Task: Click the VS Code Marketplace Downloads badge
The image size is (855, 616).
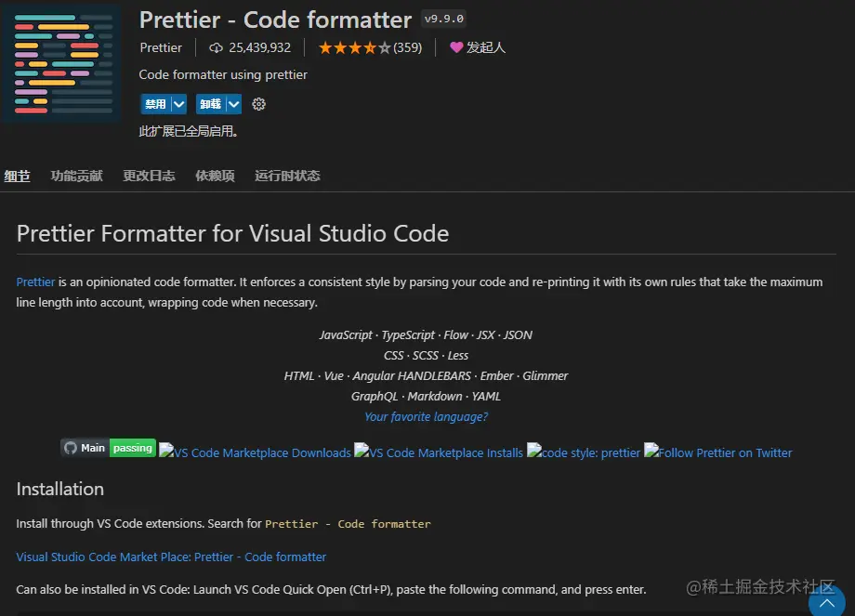Action: [x=255, y=452]
